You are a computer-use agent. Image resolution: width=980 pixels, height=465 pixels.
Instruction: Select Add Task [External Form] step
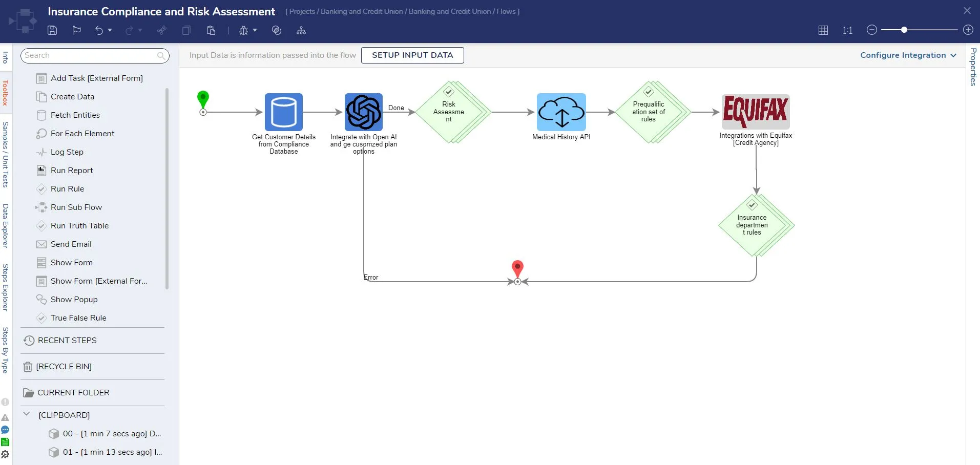[x=90, y=78]
